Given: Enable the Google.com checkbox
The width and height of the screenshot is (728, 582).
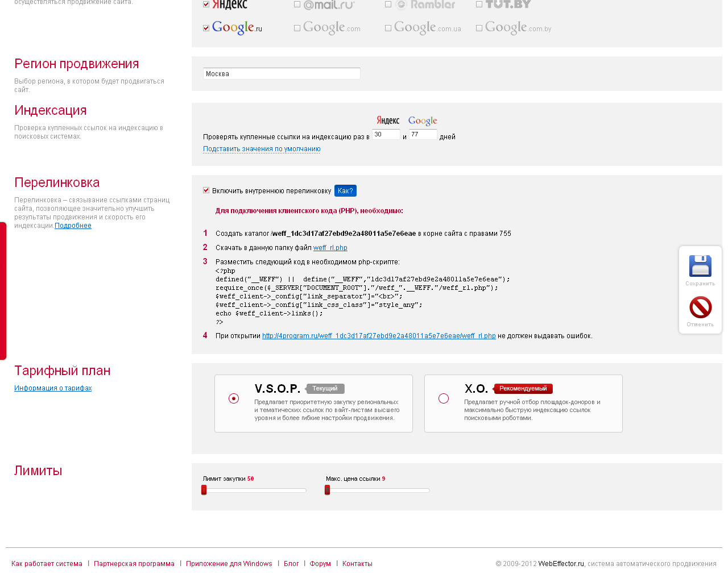Looking at the screenshot, I should tap(297, 28).
